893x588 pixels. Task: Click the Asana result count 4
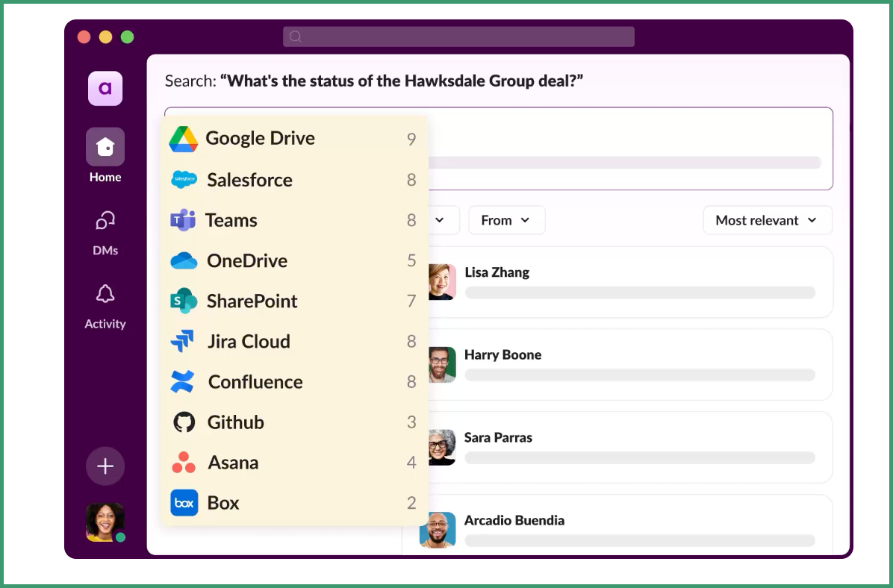[411, 462]
